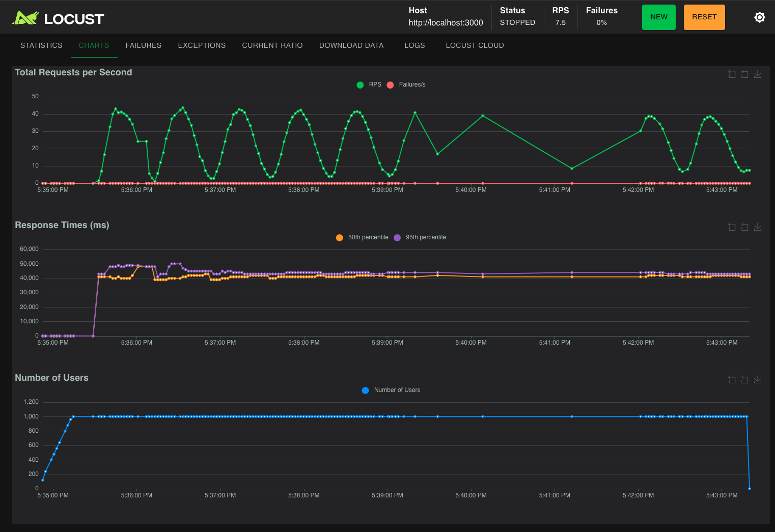Toggle the RPS series legend label
This screenshot has width=775, height=532.
[x=375, y=85]
